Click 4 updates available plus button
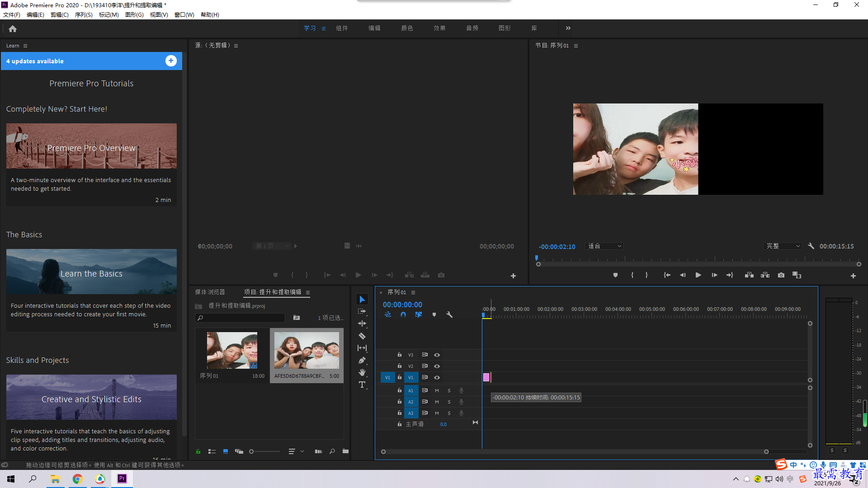The image size is (868, 488). (171, 61)
